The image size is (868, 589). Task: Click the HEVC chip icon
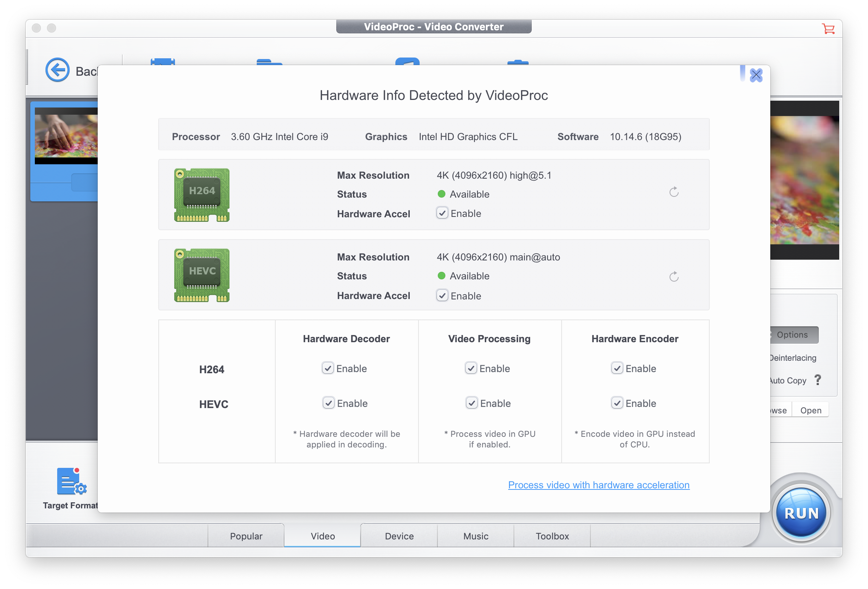click(x=202, y=275)
